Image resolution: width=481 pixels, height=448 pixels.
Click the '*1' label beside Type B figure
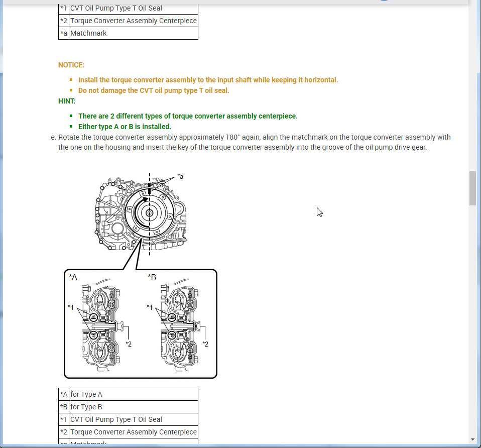tap(150, 307)
